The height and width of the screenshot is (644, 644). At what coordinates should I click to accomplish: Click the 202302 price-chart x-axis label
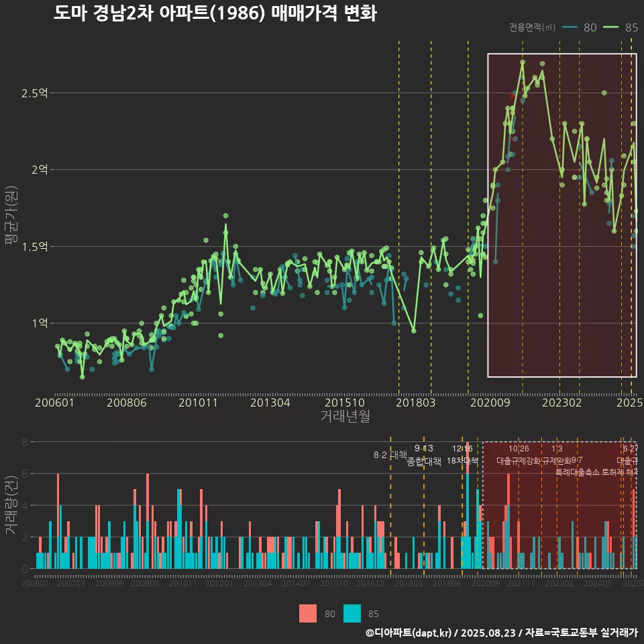click(562, 402)
